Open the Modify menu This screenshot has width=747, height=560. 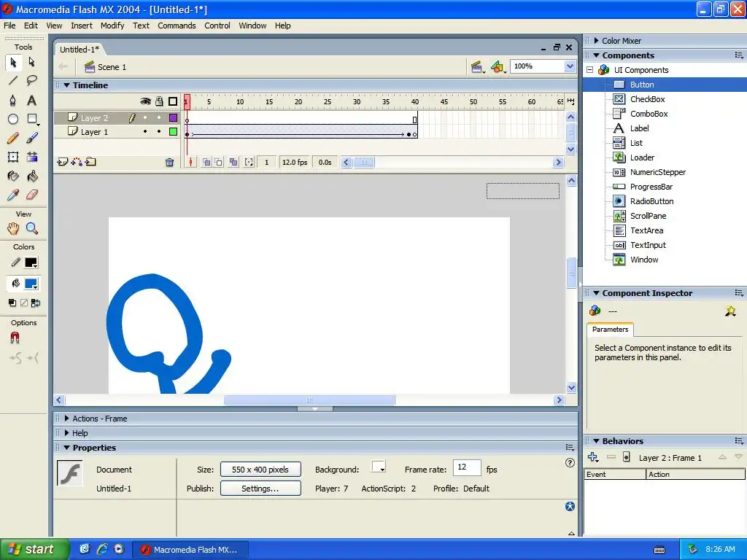[112, 26]
